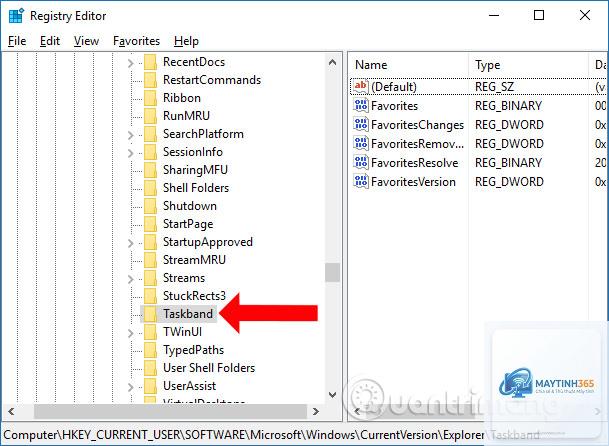Click the tree pane scroll left arrow
The height and width of the screenshot is (446, 609).
coord(11,411)
